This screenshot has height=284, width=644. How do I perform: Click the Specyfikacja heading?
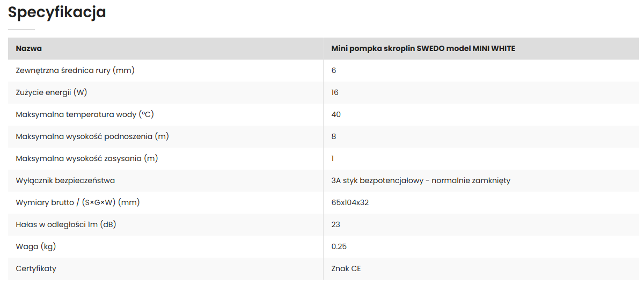[57, 12]
